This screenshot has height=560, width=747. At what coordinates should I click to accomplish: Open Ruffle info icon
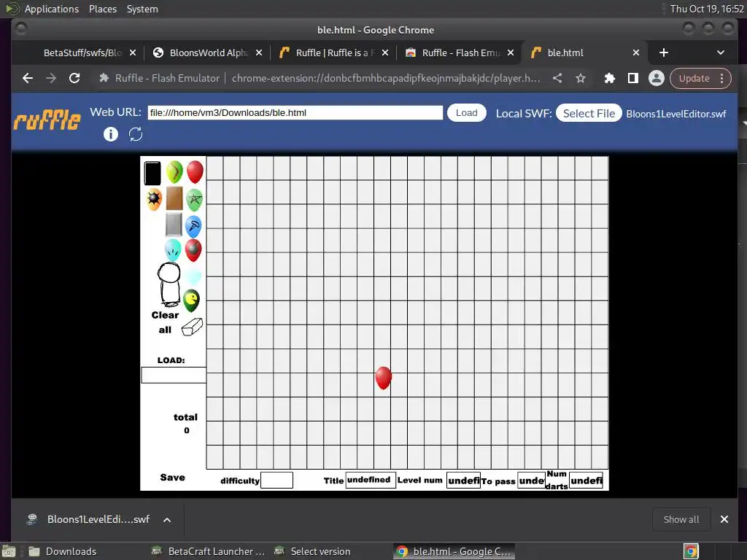tap(111, 134)
